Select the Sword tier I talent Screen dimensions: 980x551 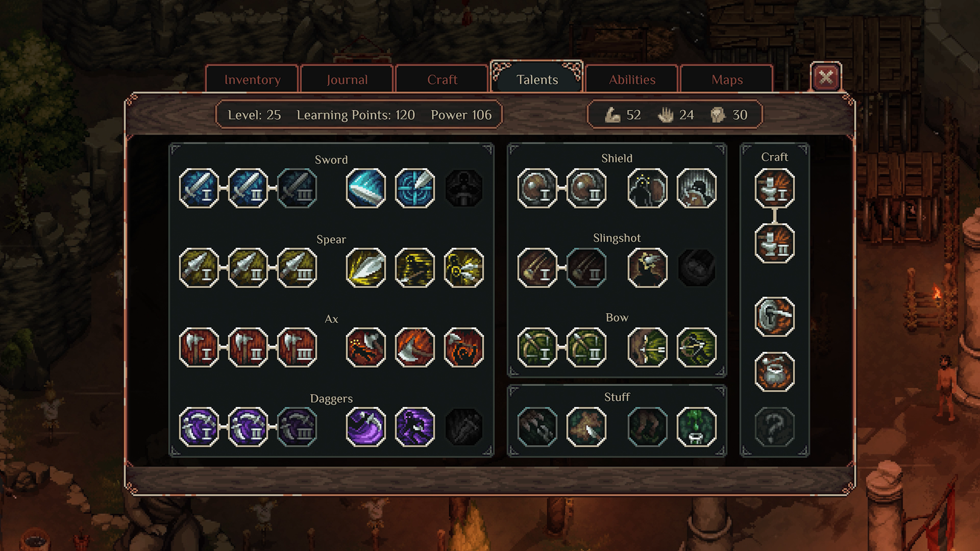[x=199, y=188]
